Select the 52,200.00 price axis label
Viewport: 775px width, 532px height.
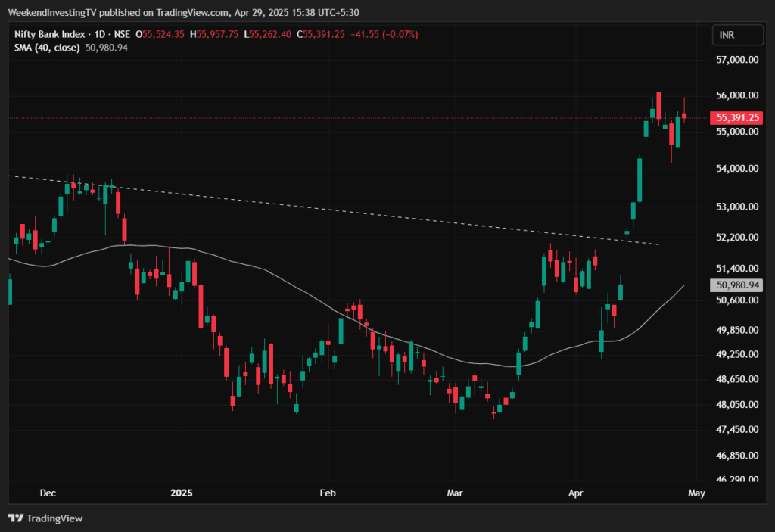(x=737, y=238)
